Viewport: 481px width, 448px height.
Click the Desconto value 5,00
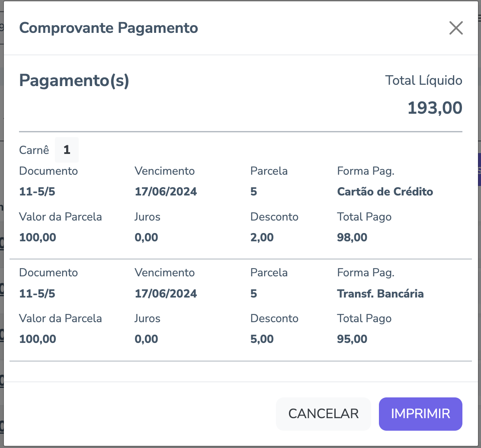pyautogui.click(x=262, y=339)
